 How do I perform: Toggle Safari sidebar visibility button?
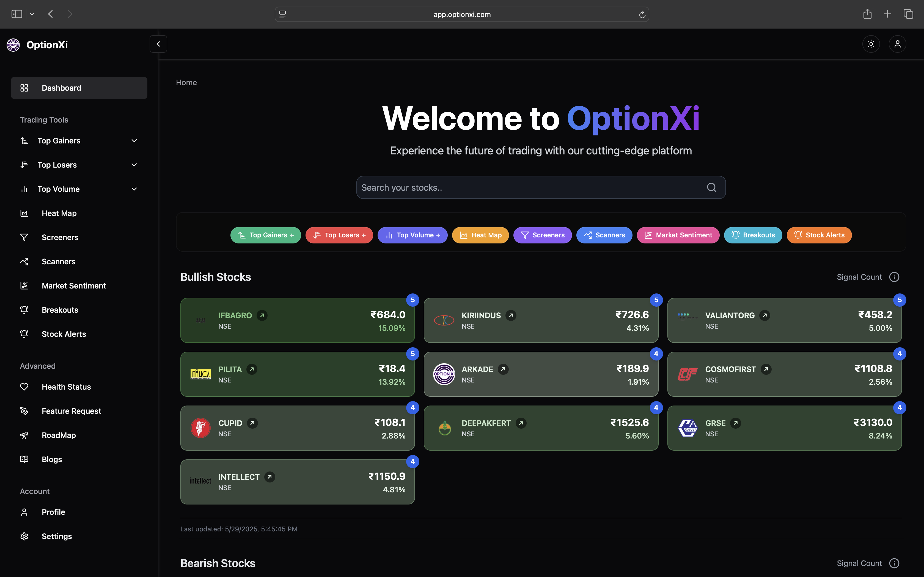click(x=17, y=14)
